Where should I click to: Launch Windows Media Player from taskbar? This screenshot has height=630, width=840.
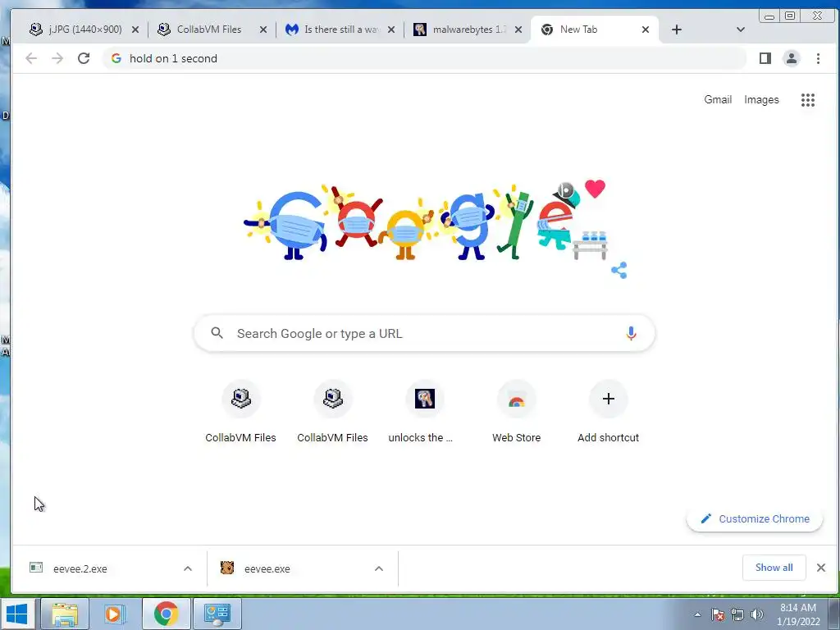tap(114, 614)
